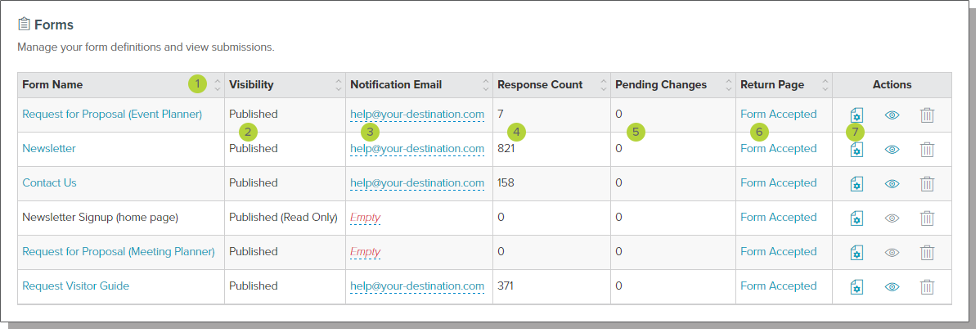The image size is (980, 333).
Task: Click trash icon for Request Visitor Guide
Action: (x=927, y=286)
